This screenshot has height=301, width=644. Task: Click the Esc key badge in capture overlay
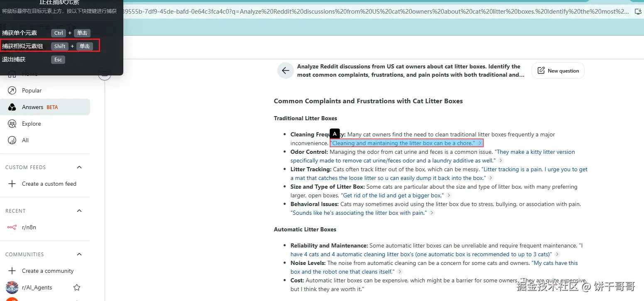[x=58, y=59]
